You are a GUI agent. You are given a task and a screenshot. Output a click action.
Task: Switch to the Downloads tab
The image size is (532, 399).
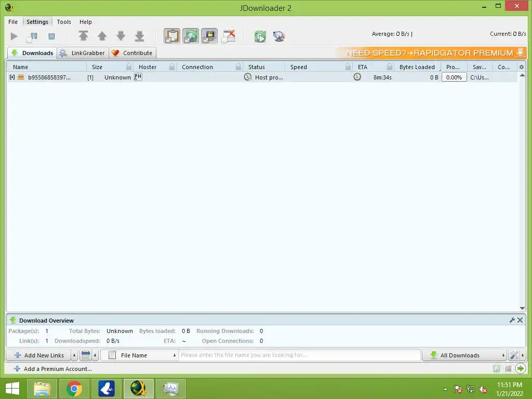32,53
